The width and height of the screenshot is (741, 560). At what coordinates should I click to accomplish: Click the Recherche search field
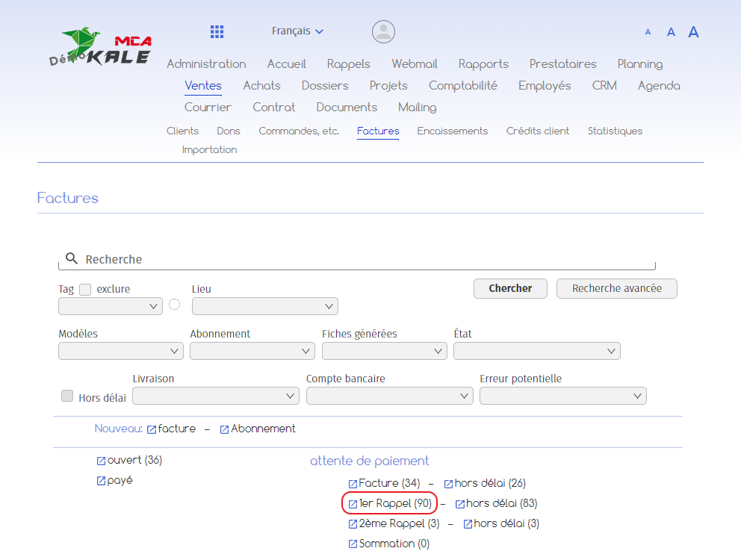[x=357, y=259]
